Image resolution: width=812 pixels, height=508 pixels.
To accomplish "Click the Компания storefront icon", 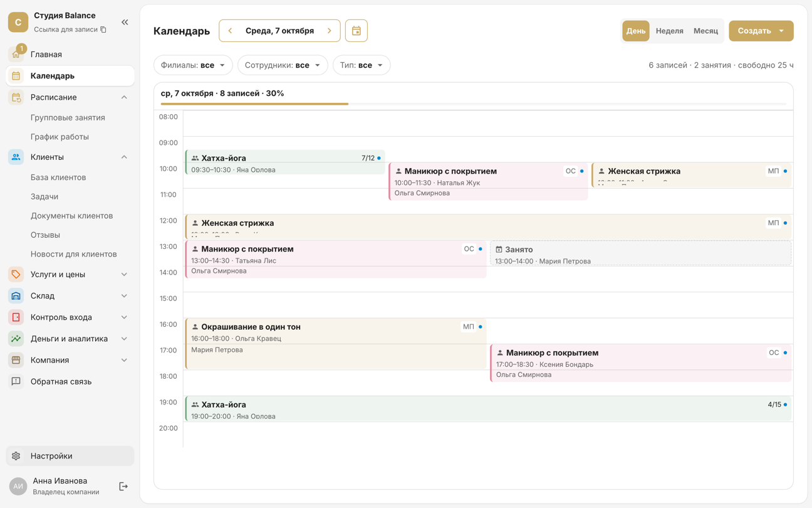I will 16,360.
